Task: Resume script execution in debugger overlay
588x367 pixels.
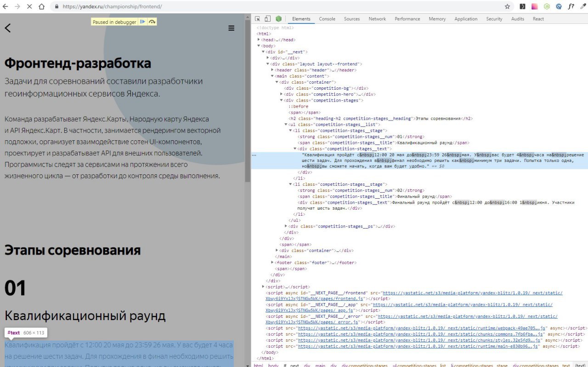Action: pos(143,22)
